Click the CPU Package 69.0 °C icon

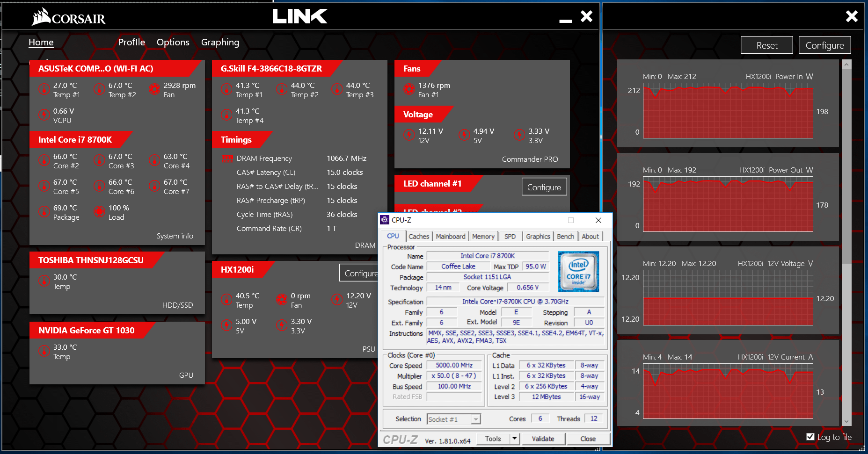pyautogui.click(x=44, y=212)
